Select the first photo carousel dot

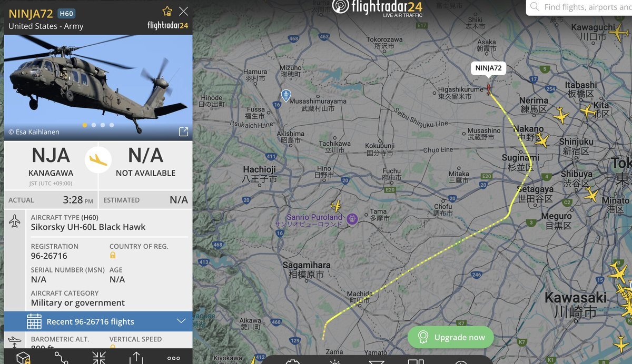(84, 125)
